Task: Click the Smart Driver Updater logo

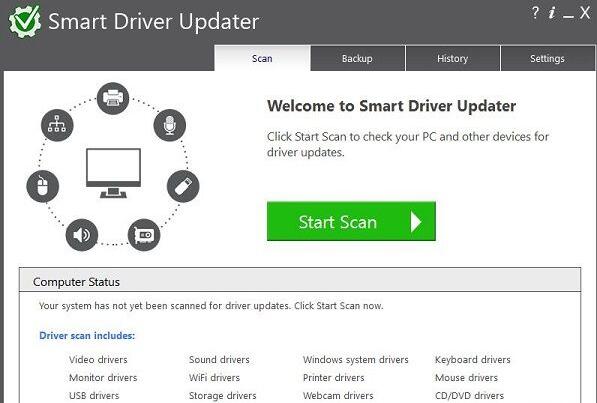Action: [25, 21]
